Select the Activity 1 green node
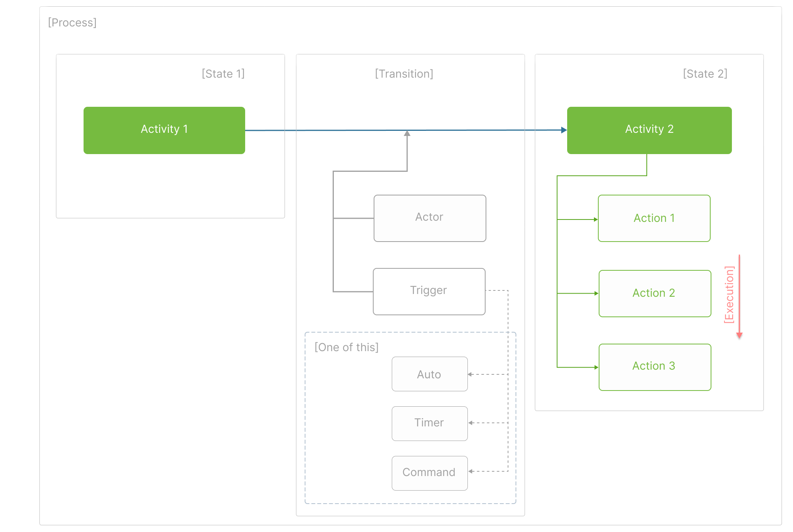Screen dimensions: 793x532 tap(164, 130)
